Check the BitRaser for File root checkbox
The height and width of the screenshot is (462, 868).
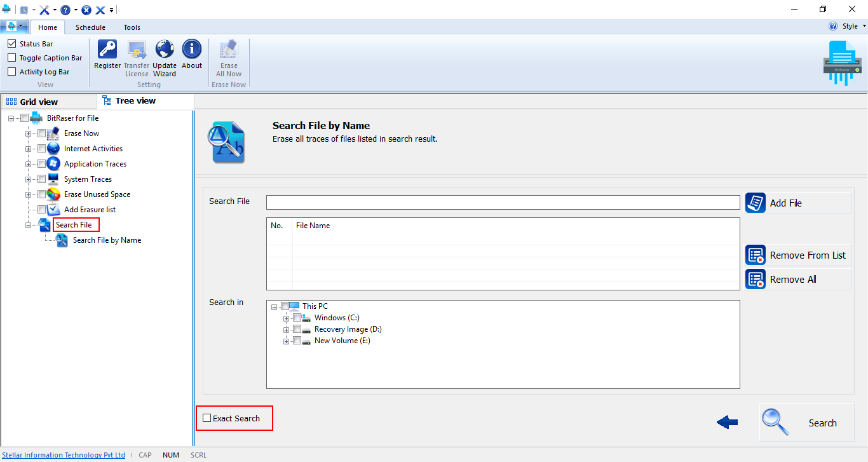tap(24, 118)
